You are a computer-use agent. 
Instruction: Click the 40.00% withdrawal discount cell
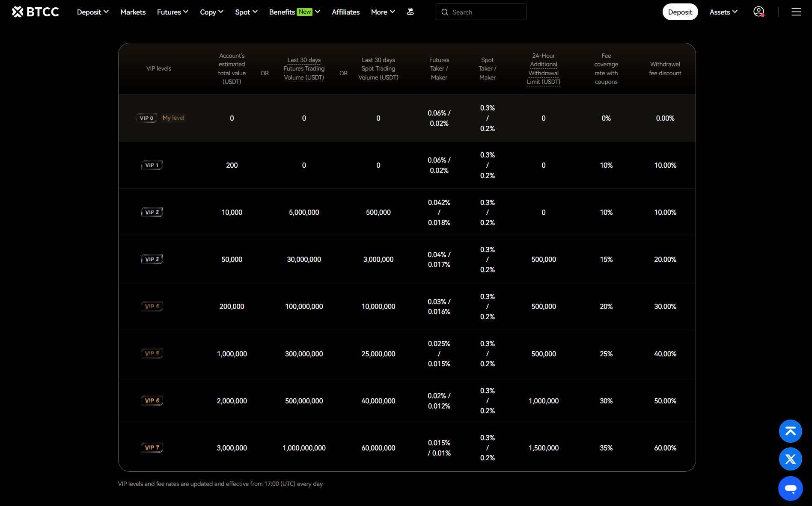665,354
